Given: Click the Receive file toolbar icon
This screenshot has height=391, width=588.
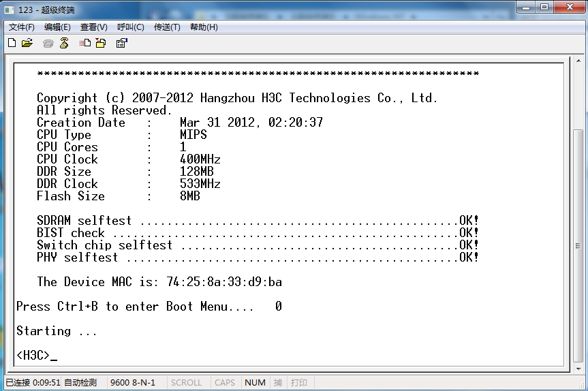Looking at the screenshot, I should click(101, 43).
